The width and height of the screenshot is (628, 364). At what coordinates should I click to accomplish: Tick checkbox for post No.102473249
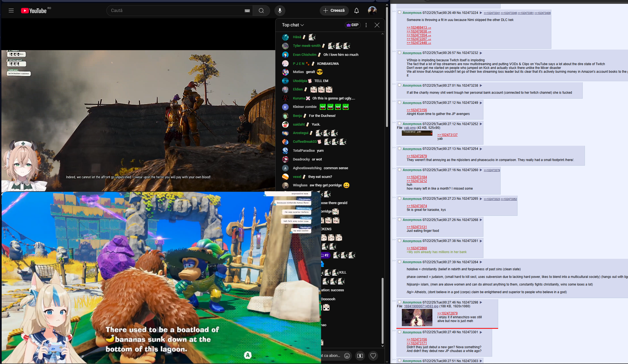(x=400, y=102)
